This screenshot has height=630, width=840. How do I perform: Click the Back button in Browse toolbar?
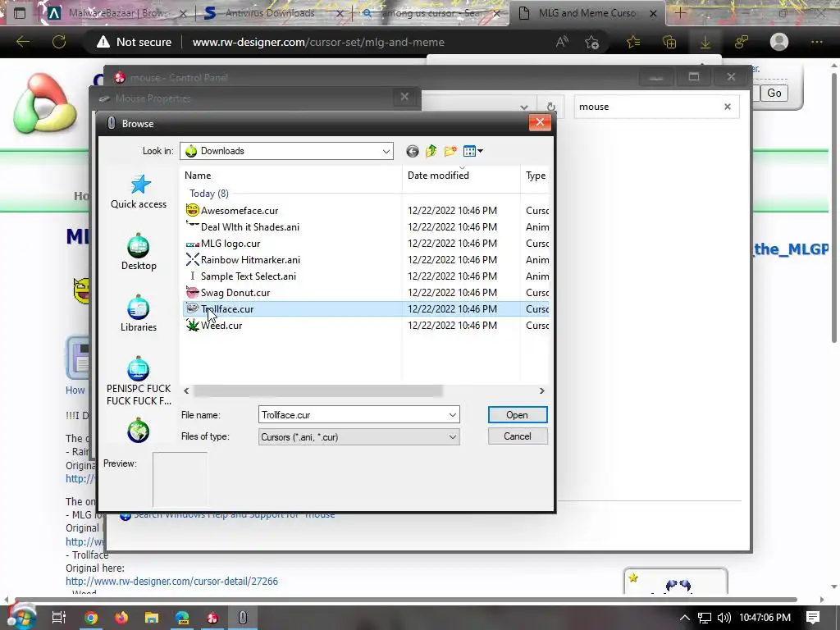click(412, 151)
